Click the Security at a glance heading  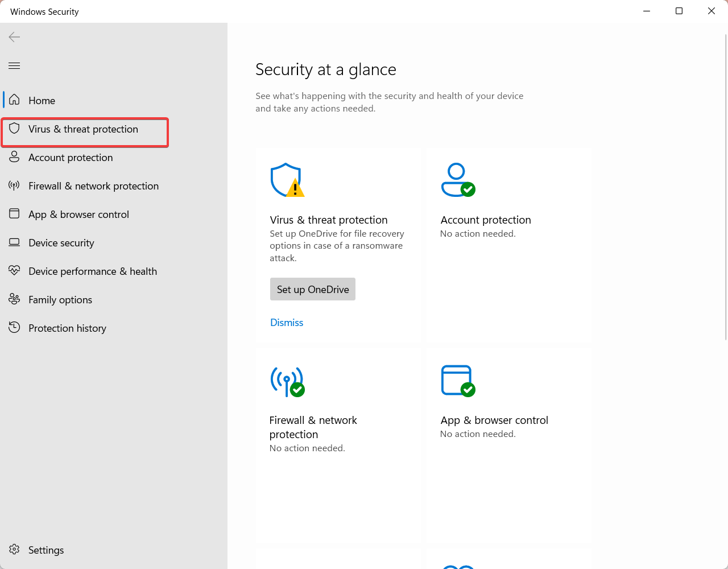point(326,69)
